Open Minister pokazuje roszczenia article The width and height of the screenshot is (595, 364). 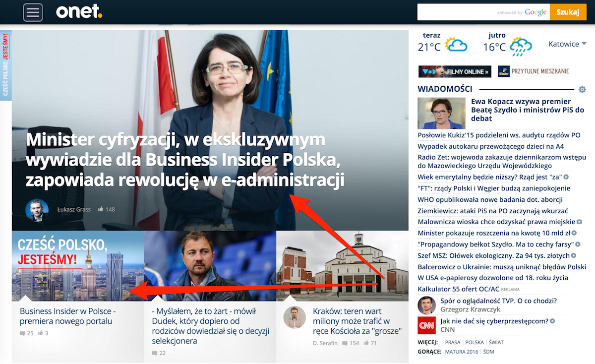coord(494,233)
